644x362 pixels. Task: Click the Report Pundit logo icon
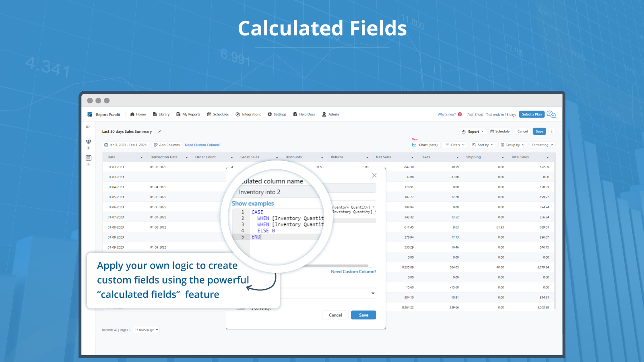pos(90,115)
